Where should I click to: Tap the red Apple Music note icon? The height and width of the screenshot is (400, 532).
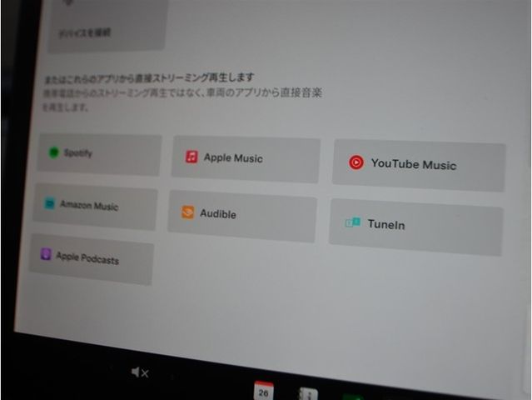191,157
